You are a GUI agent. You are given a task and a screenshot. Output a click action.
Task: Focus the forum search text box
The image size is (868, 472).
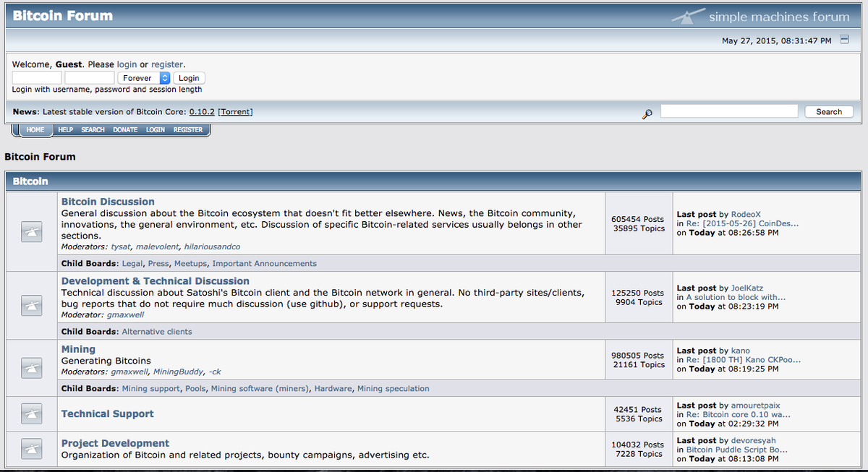click(729, 111)
